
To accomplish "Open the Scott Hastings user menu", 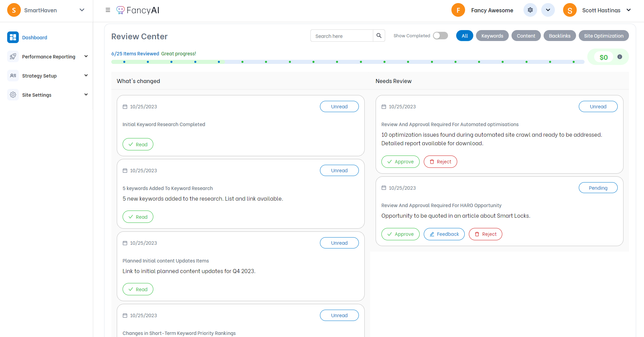I will click(628, 10).
